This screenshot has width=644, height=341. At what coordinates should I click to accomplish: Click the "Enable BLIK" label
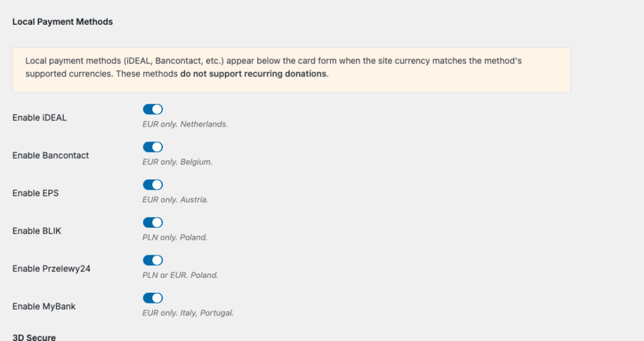click(x=37, y=231)
